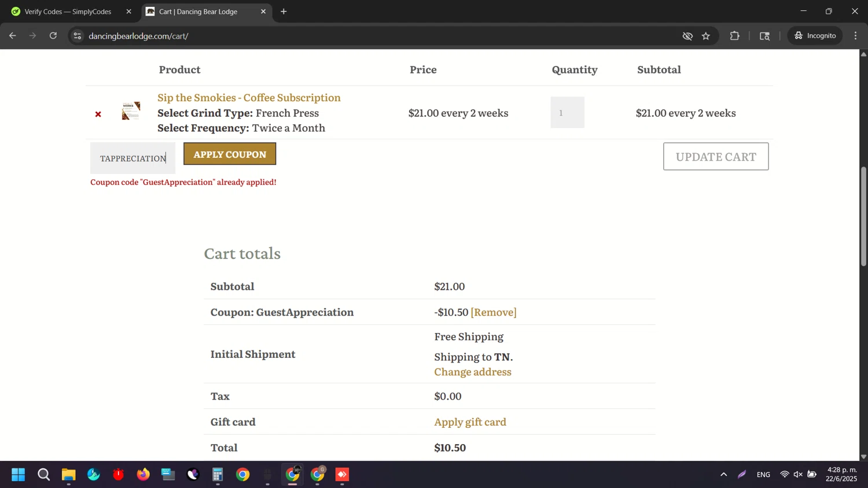
Task: Open the teal bird app in taskbar
Action: click(94, 475)
